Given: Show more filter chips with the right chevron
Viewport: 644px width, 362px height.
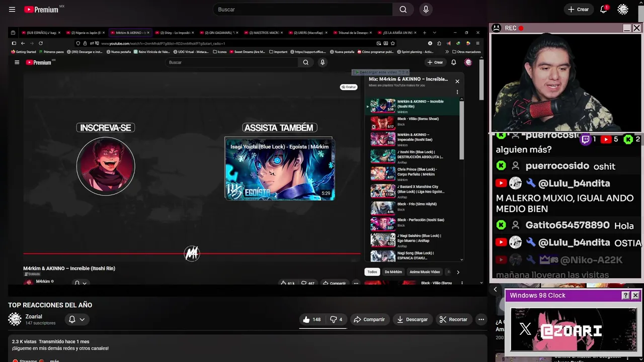Looking at the screenshot, I should [x=458, y=272].
